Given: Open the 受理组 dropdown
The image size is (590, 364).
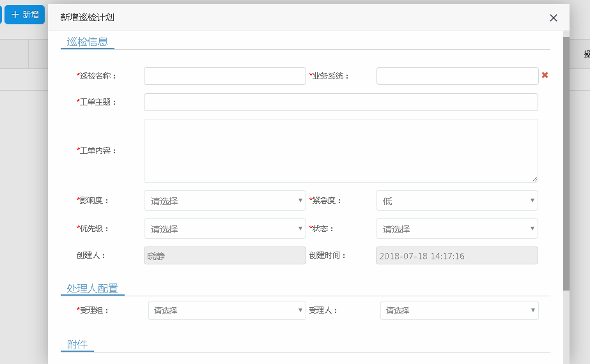Looking at the screenshot, I should pyautogui.click(x=227, y=310).
